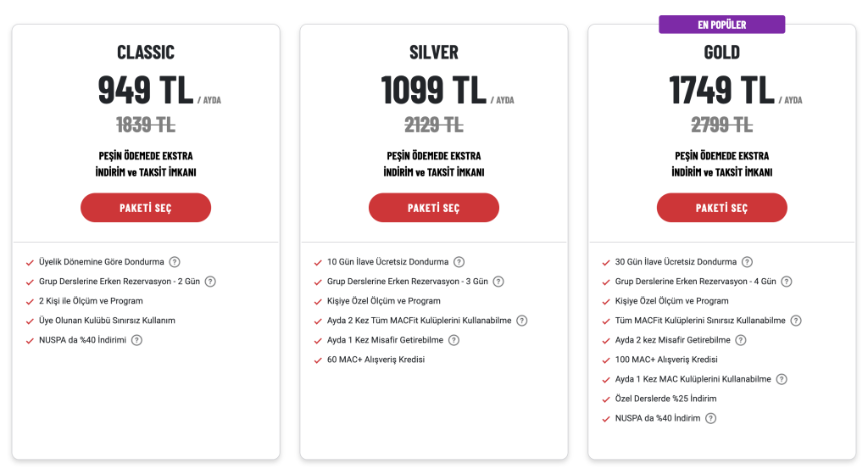Open help for Ayda 1 Kez Misafir Getirebilme

tap(453, 340)
